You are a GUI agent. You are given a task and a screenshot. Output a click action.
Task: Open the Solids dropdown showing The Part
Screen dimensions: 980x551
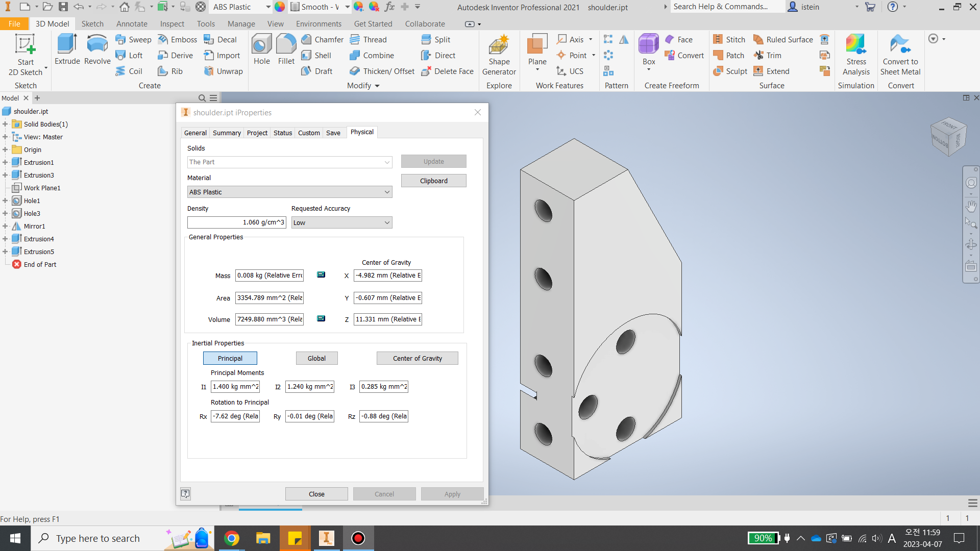pos(289,162)
